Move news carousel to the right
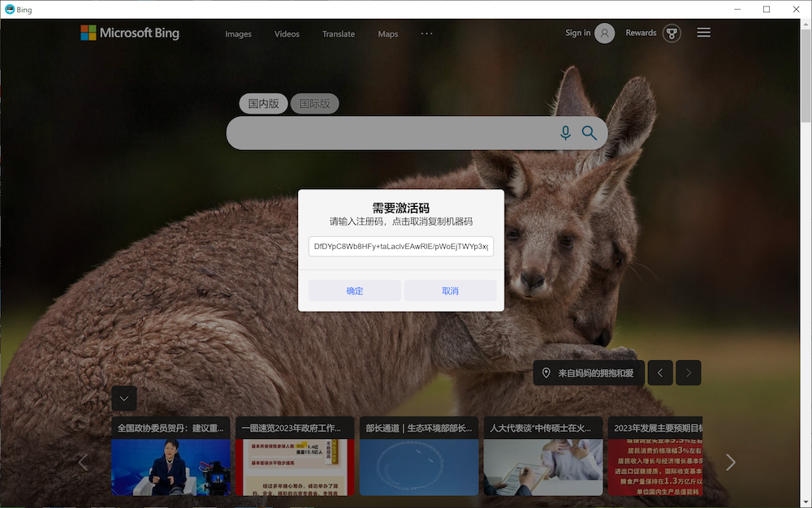 (x=730, y=462)
